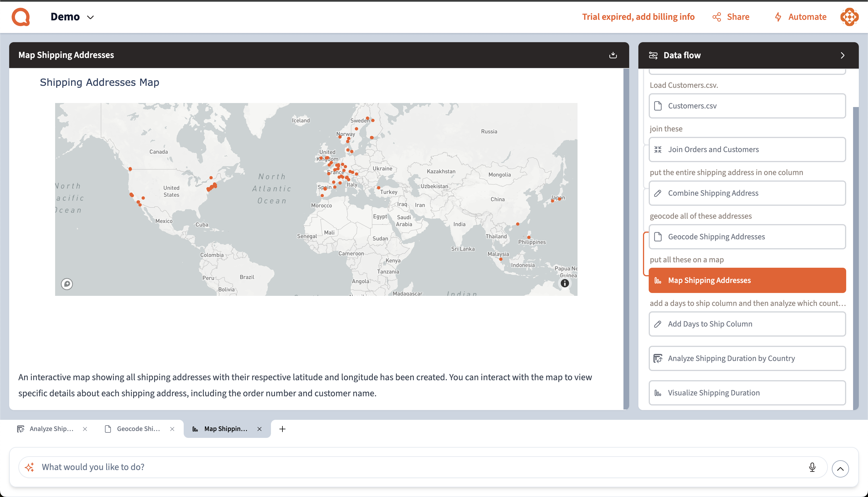868x497 pixels.
Task: Click the Automate button
Action: 800,17
